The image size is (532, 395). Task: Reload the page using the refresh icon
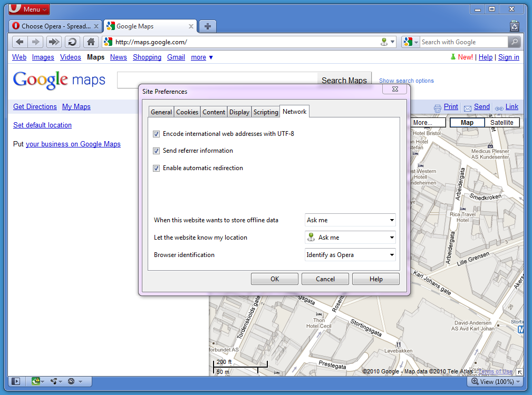tap(72, 42)
